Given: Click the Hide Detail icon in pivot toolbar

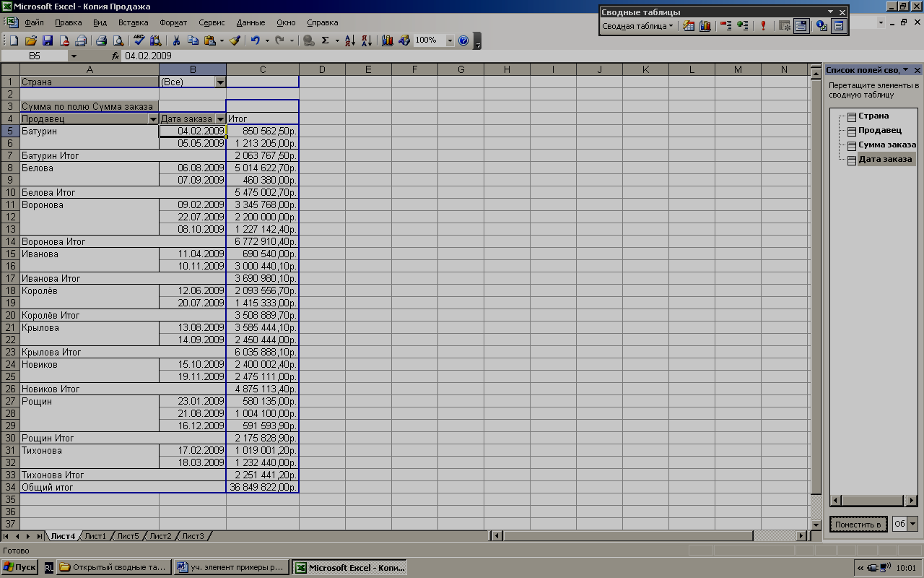Looking at the screenshot, I should tap(725, 26).
